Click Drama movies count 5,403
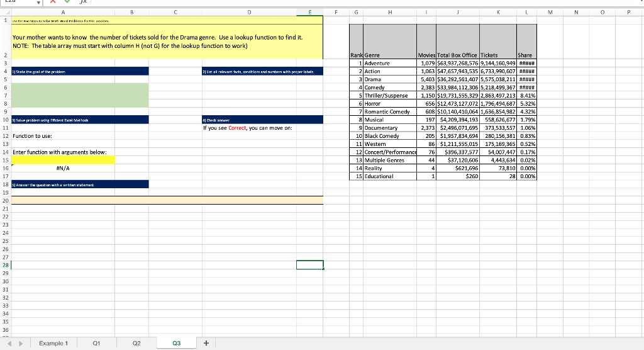The width and height of the screenshot is (644, 350). click(x=426, y=79)
